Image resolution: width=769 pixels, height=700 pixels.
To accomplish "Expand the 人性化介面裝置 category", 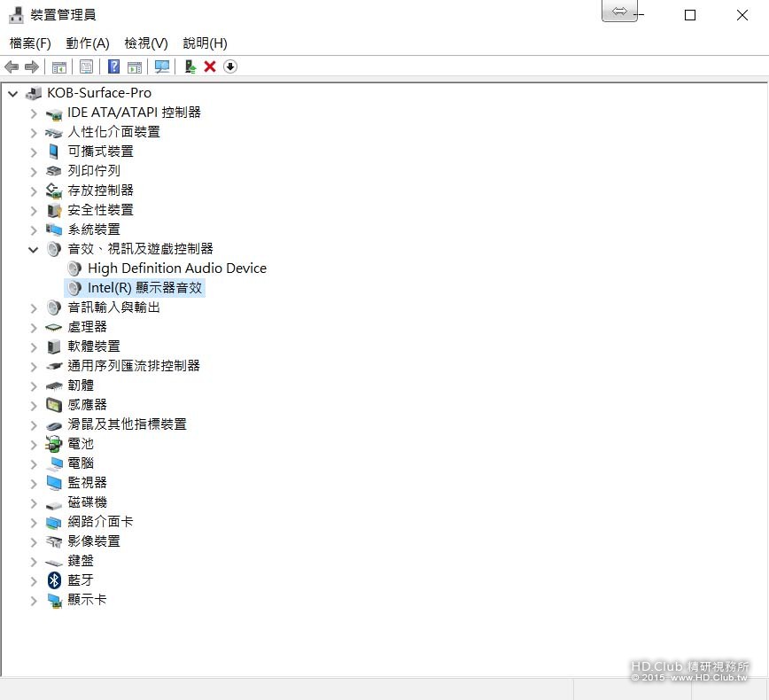I will [x=34, y=133].
